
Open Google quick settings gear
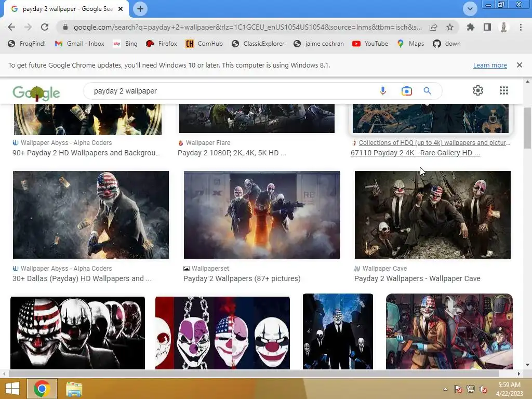478,90
